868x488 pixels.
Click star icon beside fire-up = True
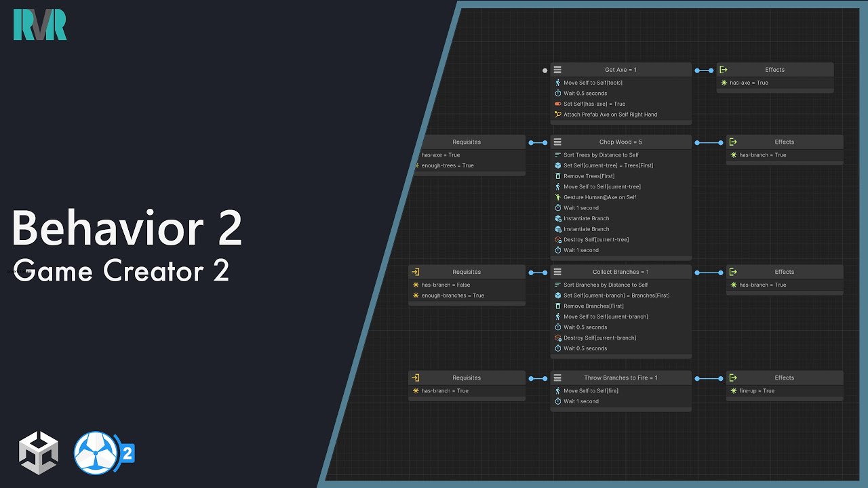point(734,391)
